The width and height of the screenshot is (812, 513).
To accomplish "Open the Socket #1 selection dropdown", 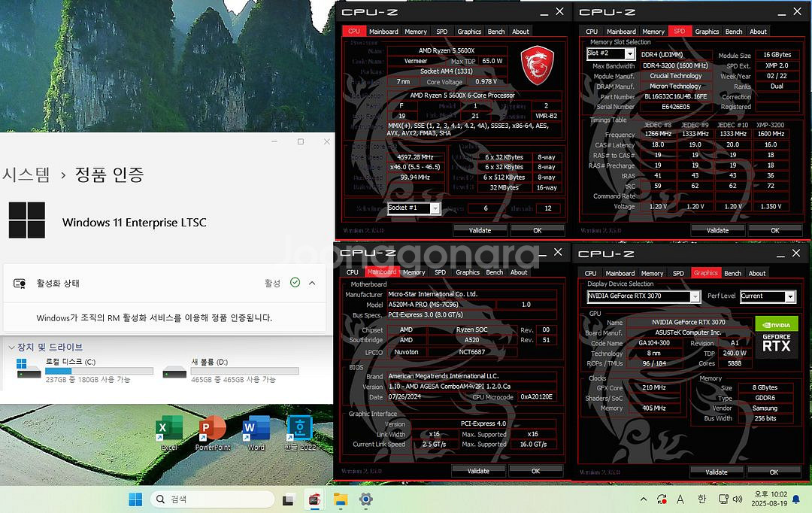I will [x=435, y=208].
